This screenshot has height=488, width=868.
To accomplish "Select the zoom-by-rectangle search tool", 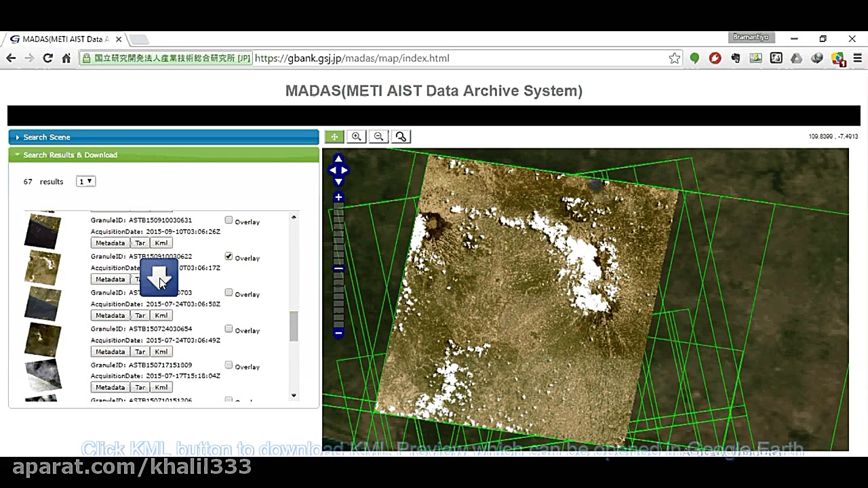I will click(x=401, y=136).
